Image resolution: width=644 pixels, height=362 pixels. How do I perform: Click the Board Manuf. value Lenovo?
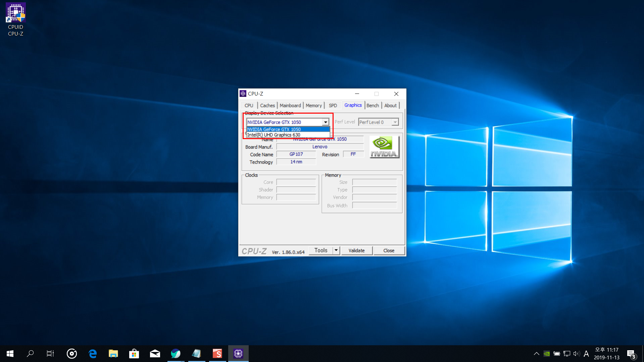320,147
